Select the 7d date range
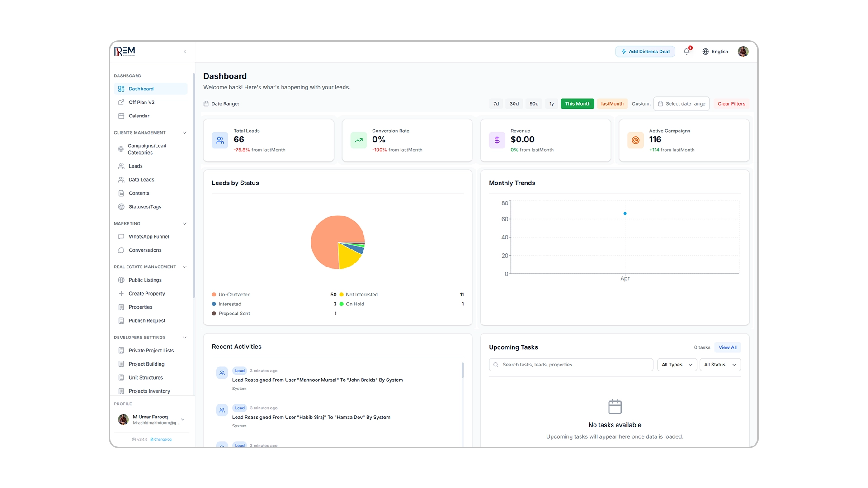The image size is (868, 488). click(x=496, y=104)
